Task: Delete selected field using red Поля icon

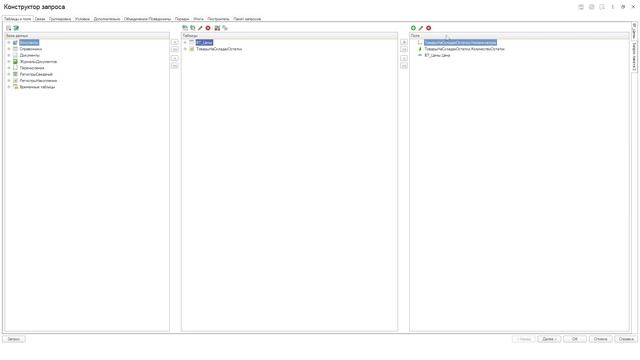Action: [429, 28]
